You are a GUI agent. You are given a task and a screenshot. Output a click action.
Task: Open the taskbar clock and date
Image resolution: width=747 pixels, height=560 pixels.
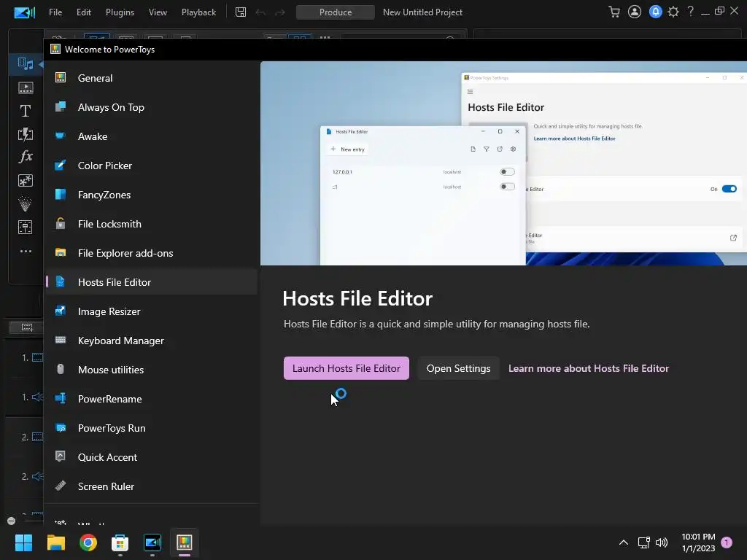click(698, 542)
